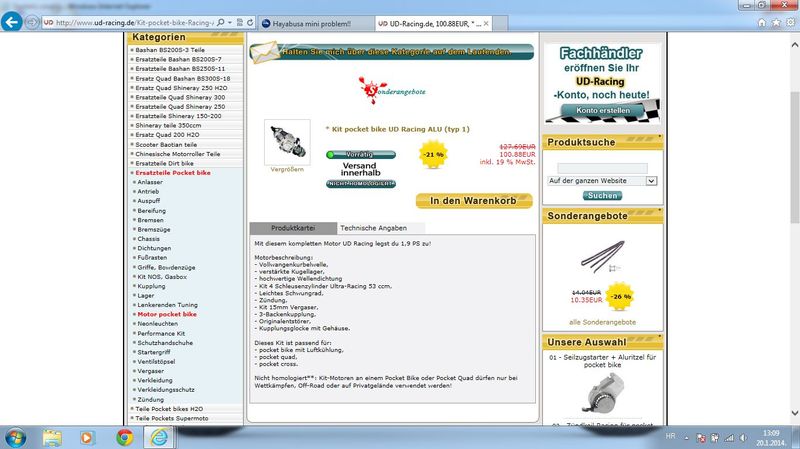Click the Home icon in browser toolbar

[762, 22]
